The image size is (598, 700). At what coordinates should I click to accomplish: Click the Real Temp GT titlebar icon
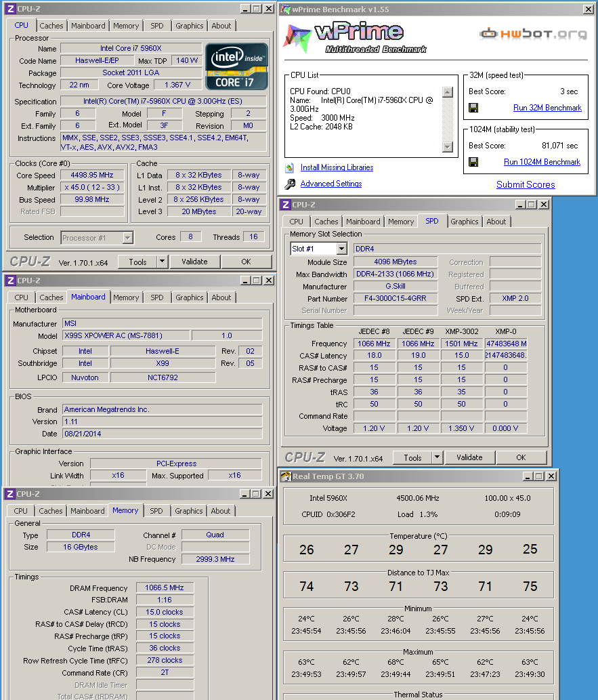(x=285, y=474)
